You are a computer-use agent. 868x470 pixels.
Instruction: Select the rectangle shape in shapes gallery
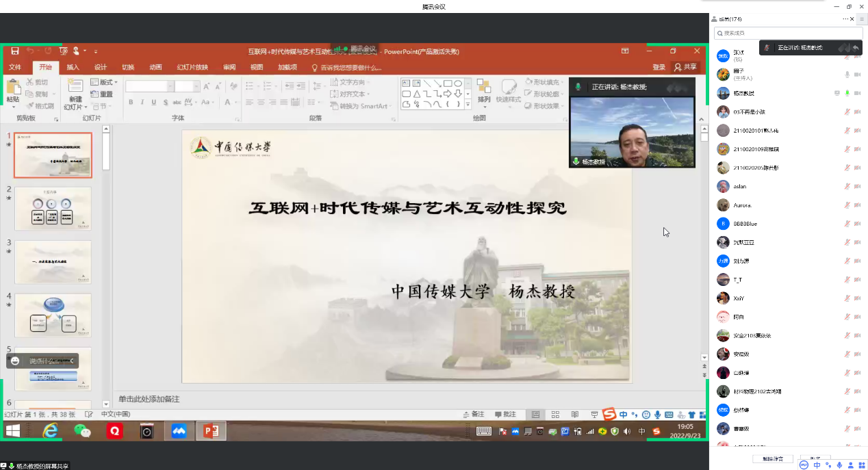(448, 83)
